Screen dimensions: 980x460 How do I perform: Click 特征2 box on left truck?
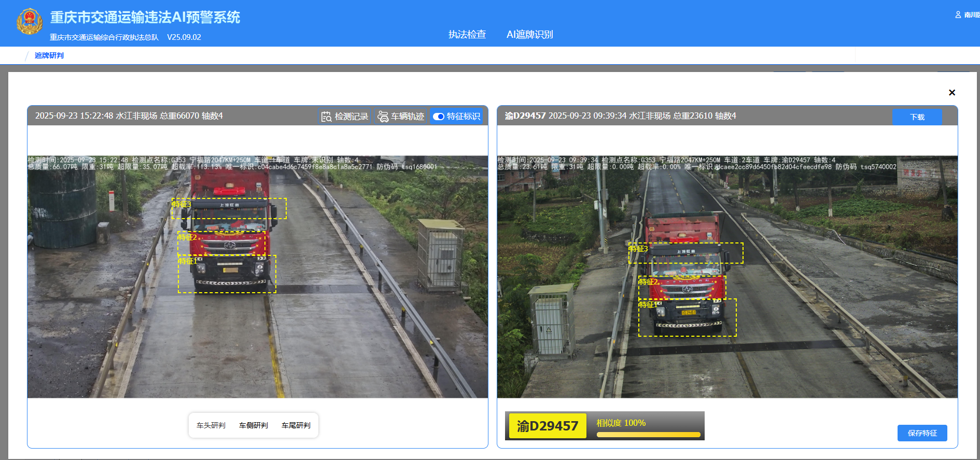point(221,243)
